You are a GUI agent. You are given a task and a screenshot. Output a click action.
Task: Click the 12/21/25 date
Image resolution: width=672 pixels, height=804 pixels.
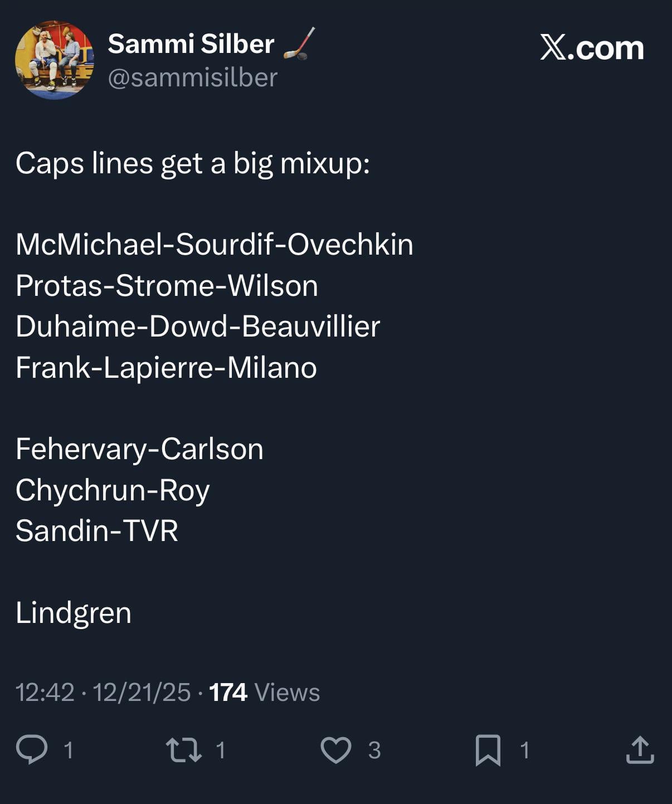(x=142, y=693)
